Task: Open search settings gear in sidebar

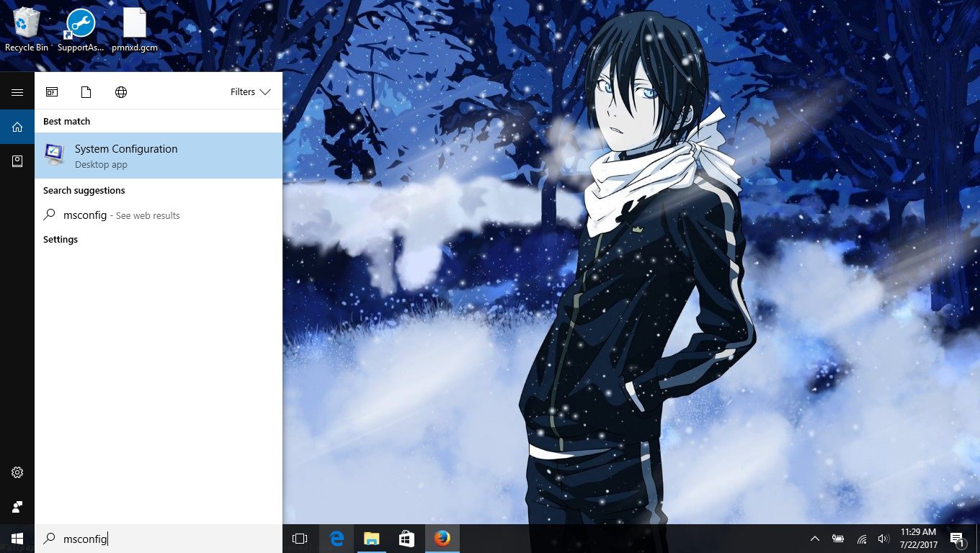Action: click(x=17, y=472)
